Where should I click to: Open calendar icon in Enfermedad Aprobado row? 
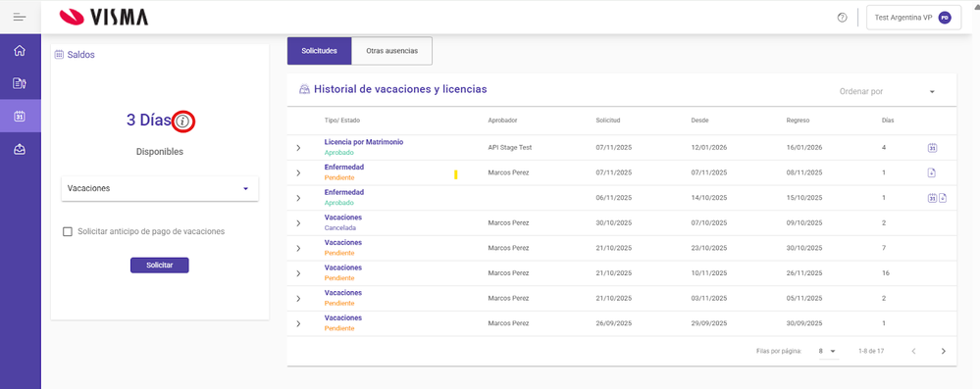(932, 198)
